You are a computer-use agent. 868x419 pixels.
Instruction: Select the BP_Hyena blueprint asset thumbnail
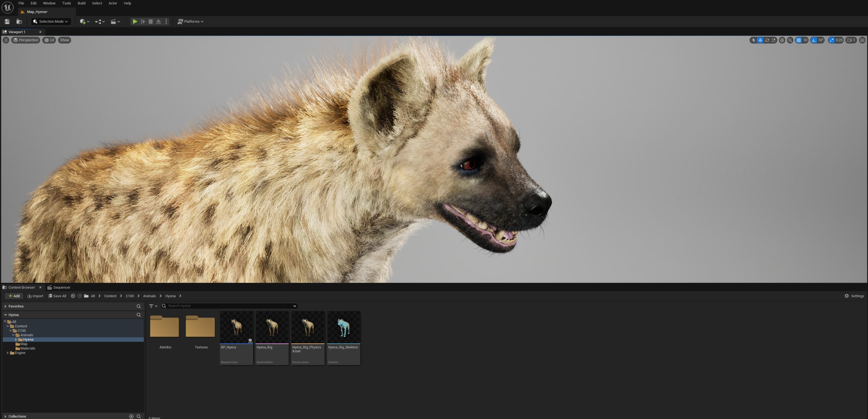(236, 338)
